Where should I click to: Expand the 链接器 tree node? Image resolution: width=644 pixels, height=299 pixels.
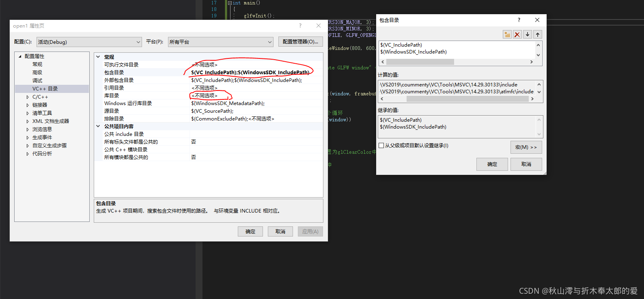(28, 105)
